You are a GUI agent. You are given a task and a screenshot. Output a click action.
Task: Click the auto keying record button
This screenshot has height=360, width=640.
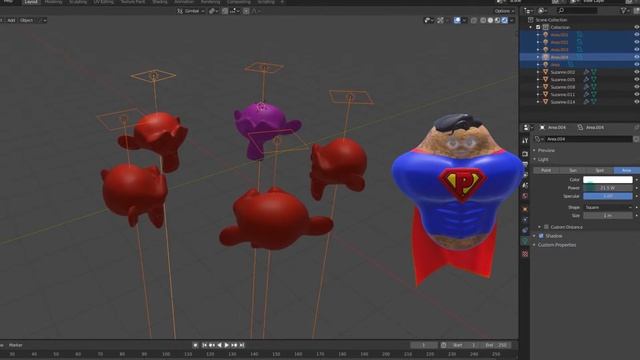(x=196, y=345)
